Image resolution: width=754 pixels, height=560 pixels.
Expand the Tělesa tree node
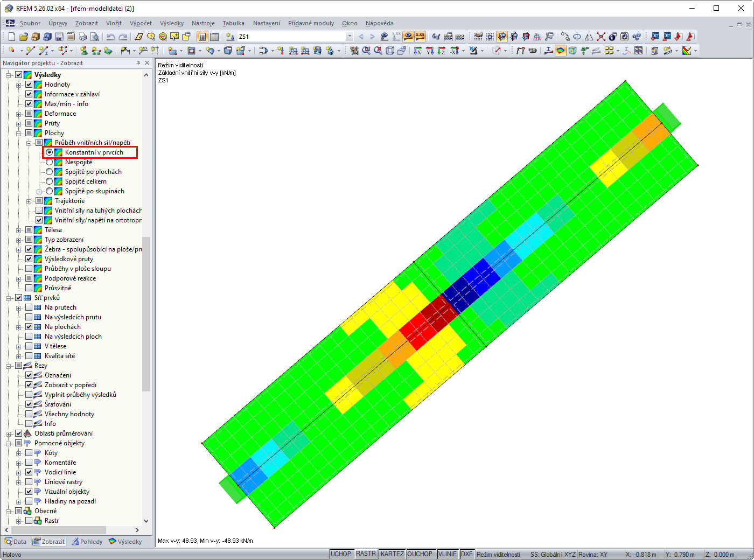pyautogui.click(x=19, y=230)
